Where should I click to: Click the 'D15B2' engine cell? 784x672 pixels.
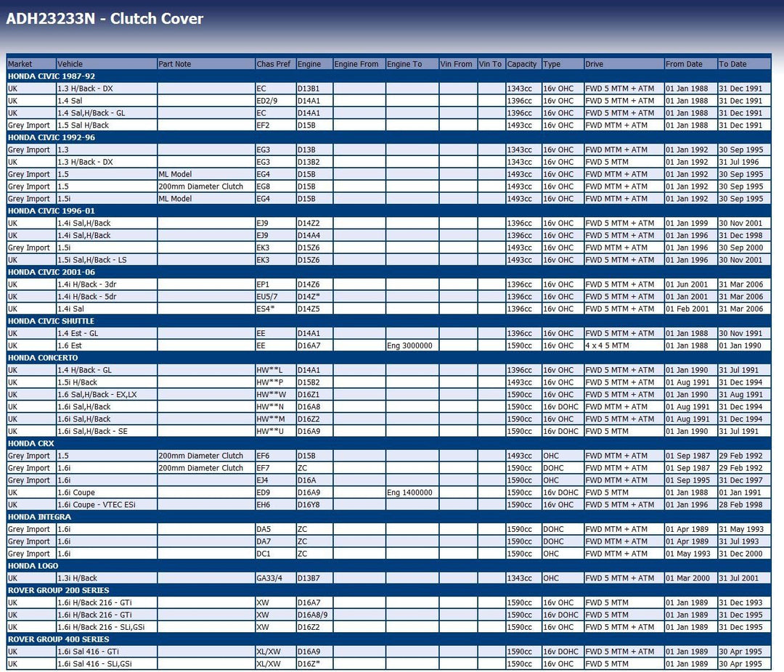[314, 382]
